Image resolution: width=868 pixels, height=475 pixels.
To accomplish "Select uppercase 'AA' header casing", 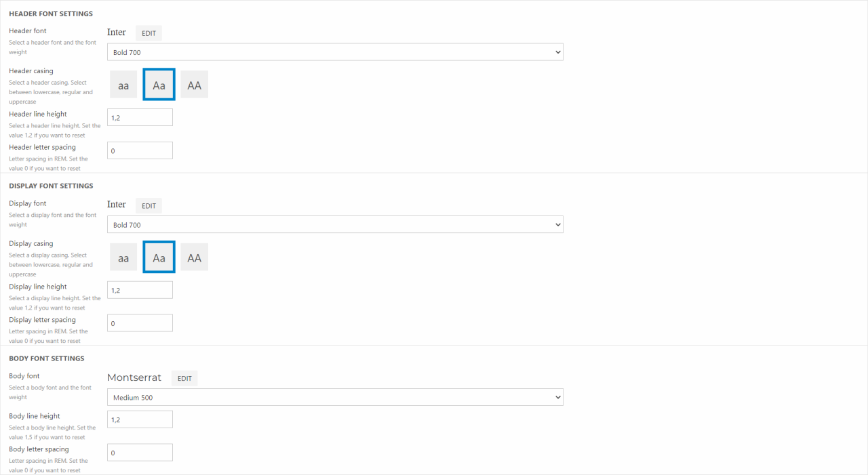I will (195, 85).
